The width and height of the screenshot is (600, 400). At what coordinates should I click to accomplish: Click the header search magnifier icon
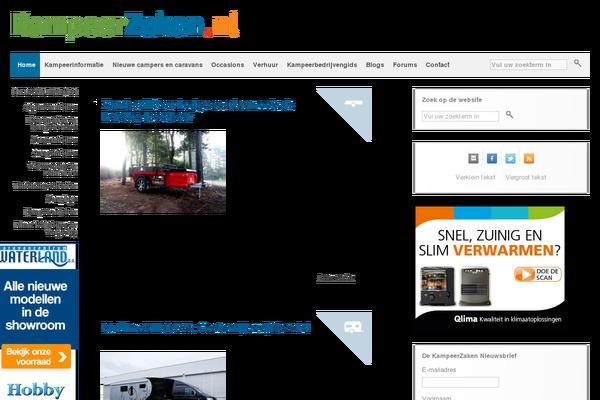pyautogui.click(x=577, y=64)
